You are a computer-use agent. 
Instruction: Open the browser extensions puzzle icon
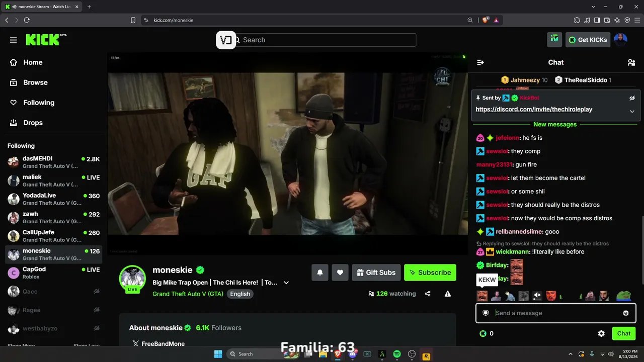click(x=577, y=20)
